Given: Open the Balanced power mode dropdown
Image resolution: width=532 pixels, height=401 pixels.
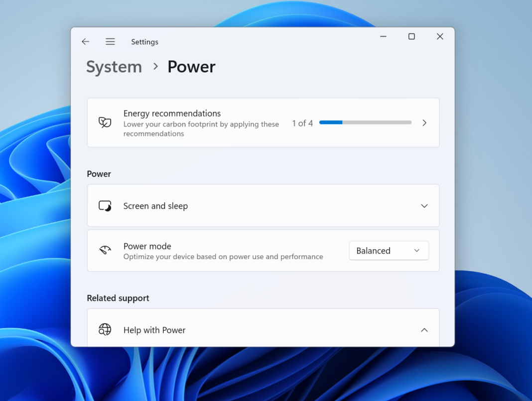Looking at the screenshot, I should coord(389,251).
